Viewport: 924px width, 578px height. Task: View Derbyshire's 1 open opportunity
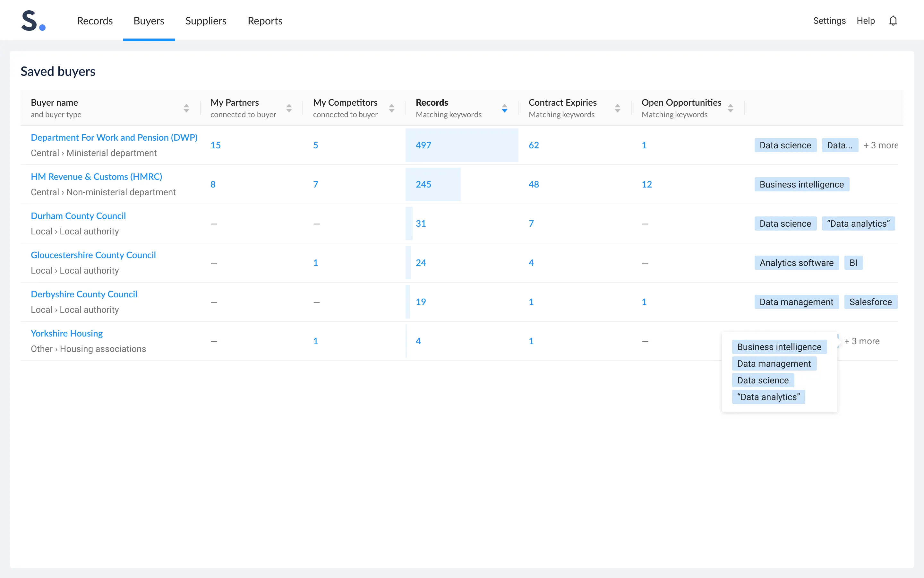[x=644, y=302]
